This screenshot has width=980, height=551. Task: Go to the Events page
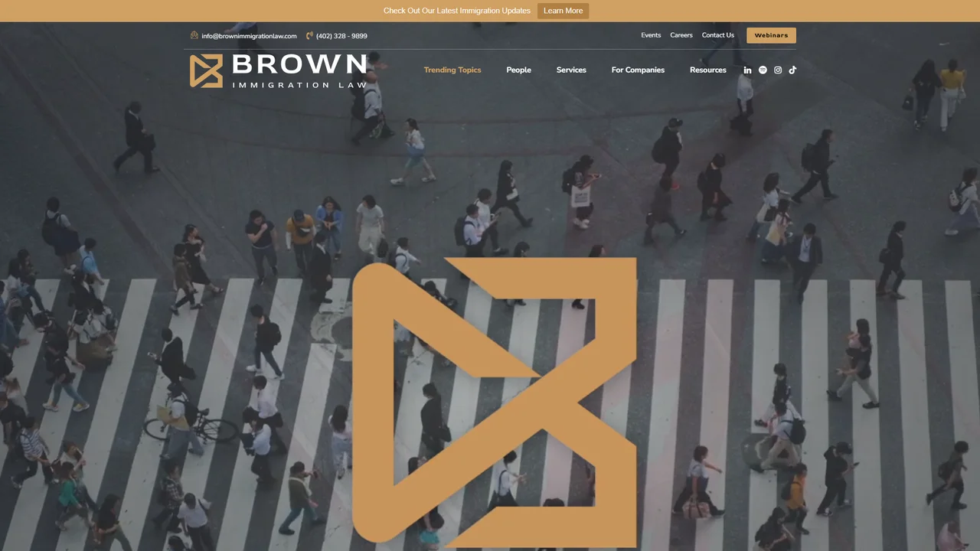(x=651, y=35)
